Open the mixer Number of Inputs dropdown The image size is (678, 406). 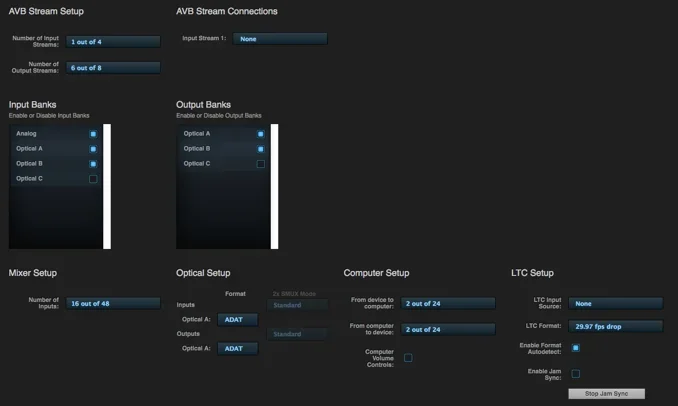click(113, 303)
